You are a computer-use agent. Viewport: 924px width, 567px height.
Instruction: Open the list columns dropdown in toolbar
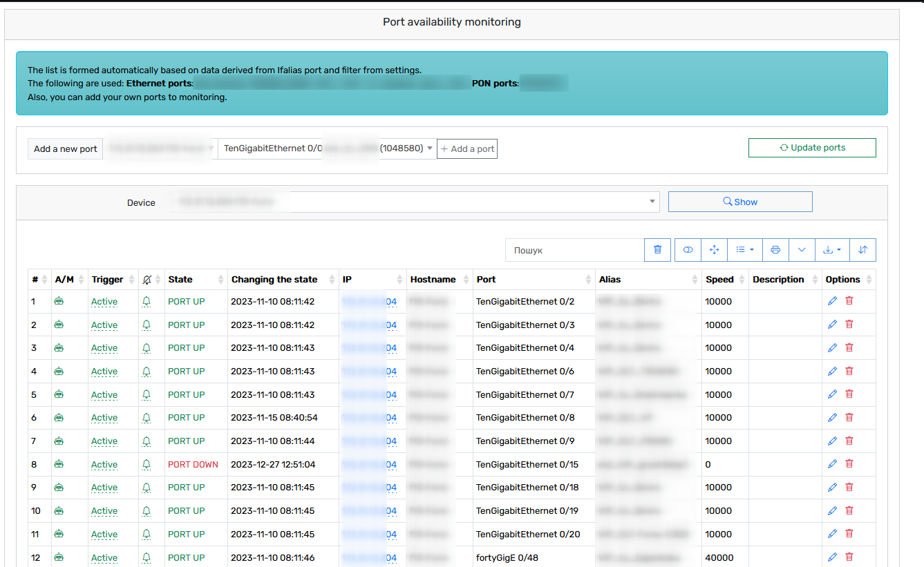[x=745, y=250]
